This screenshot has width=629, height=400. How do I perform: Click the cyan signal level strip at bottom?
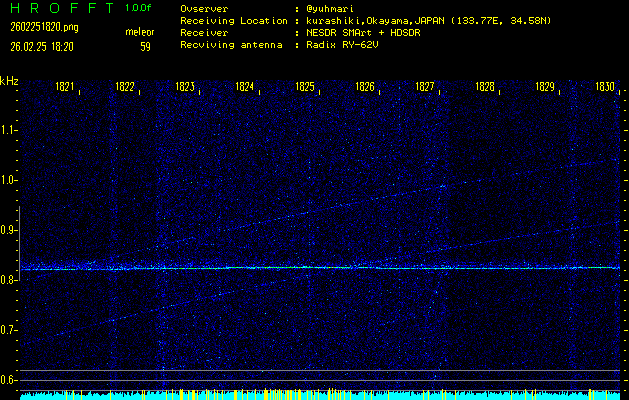(x=320, y=395)
